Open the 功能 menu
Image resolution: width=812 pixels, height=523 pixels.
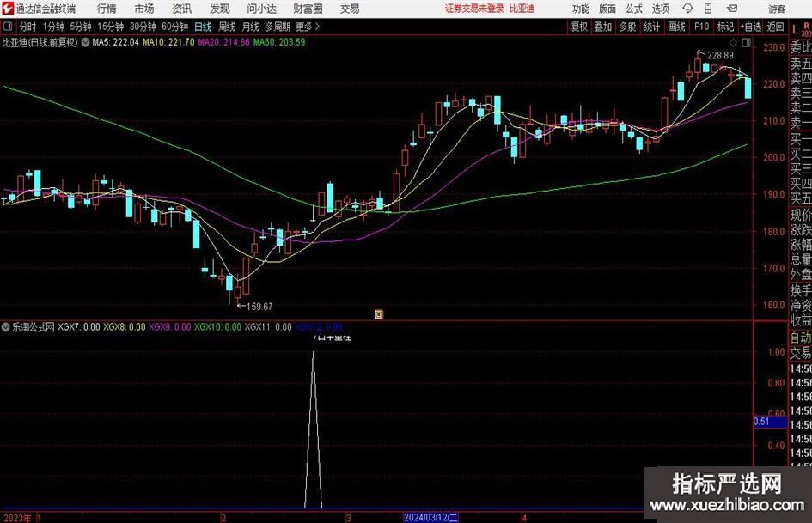coord(581,9)
